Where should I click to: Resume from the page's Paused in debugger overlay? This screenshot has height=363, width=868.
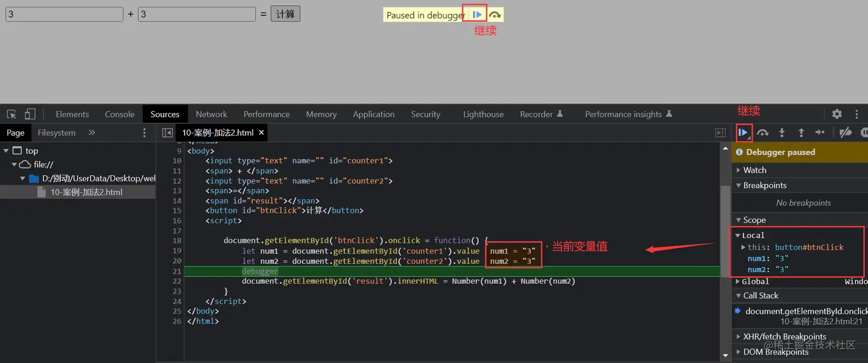pos(477,15)
